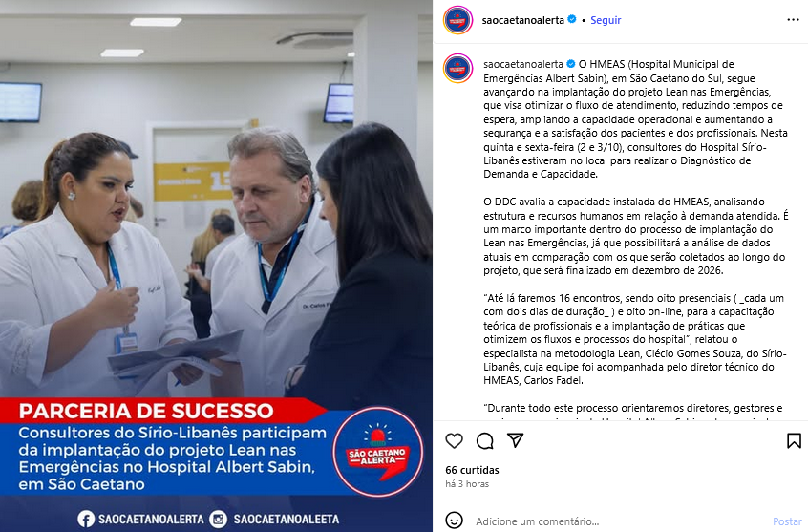Like the post with heart icon
Image resolution: width=808 pixels, height=532 pixels.
pos(454,440)
